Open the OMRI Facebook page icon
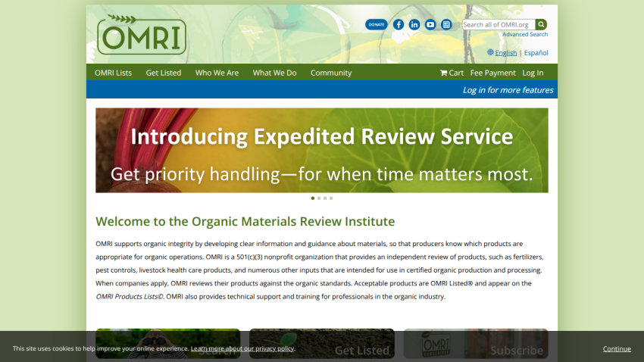The image size is (644, 362). [x=399, y=25]
